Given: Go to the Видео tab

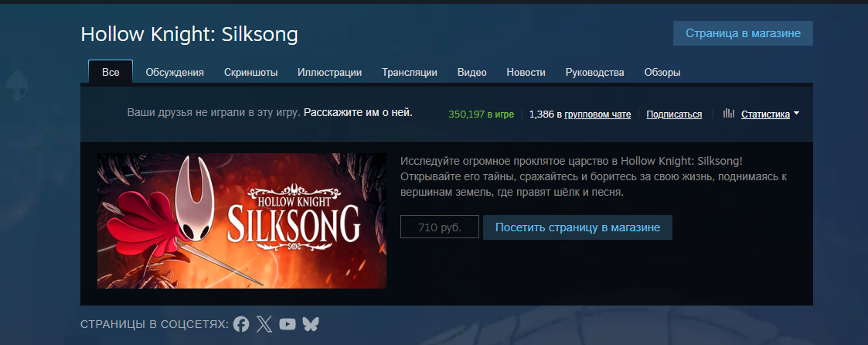Looking at the screenshot, I should click(471, 73).
